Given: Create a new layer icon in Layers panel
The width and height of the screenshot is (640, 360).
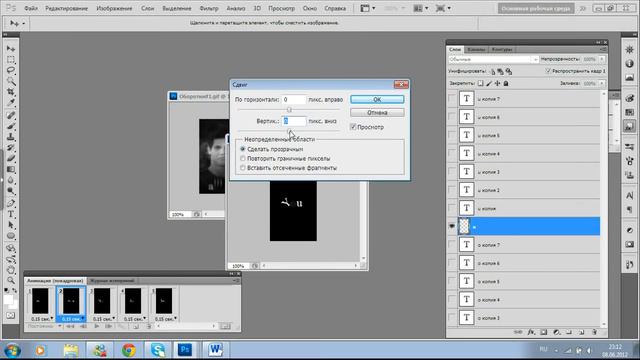Looking at the screenshot, I should 582,332.
